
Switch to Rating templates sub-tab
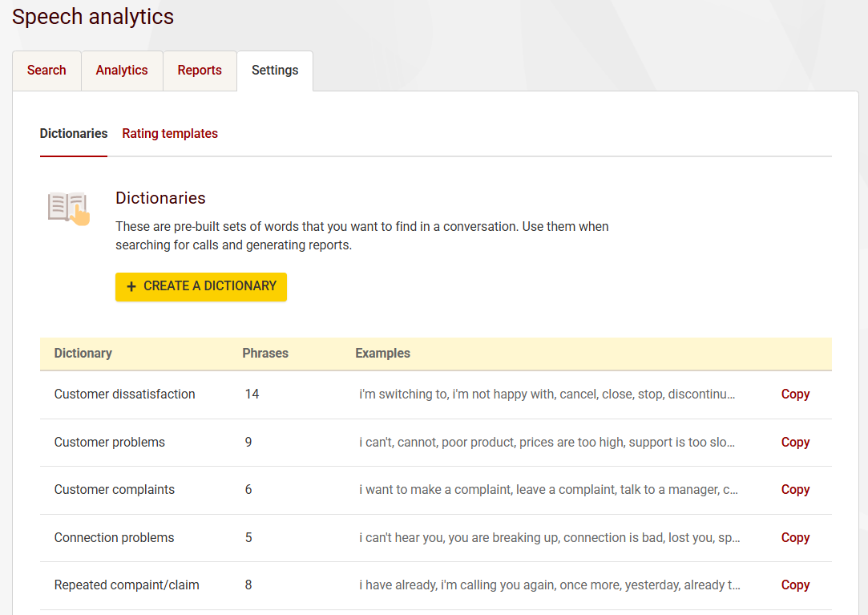pos(170,134)
